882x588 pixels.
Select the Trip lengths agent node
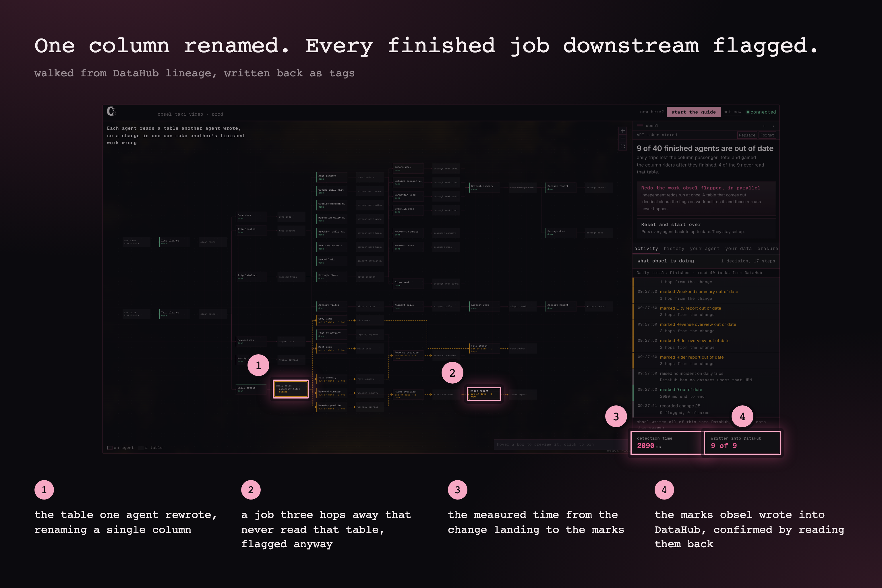click(251, 231)
